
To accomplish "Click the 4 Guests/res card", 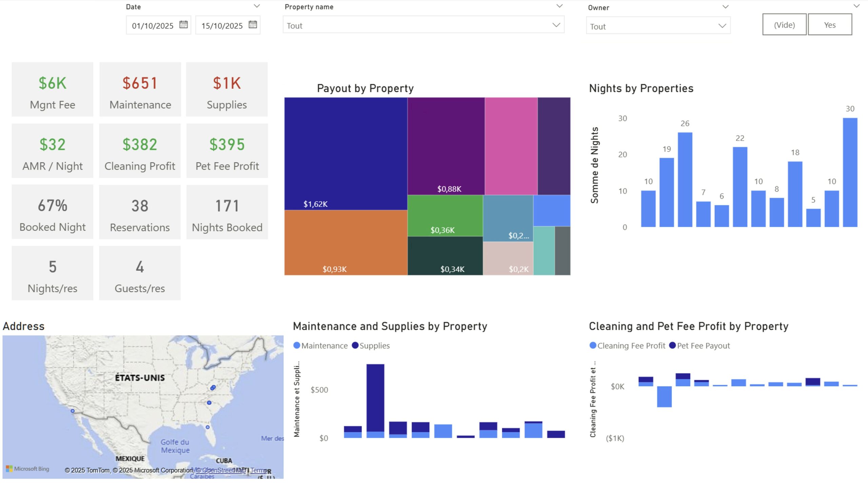I will pyautogui.click(x=140, y=273).
